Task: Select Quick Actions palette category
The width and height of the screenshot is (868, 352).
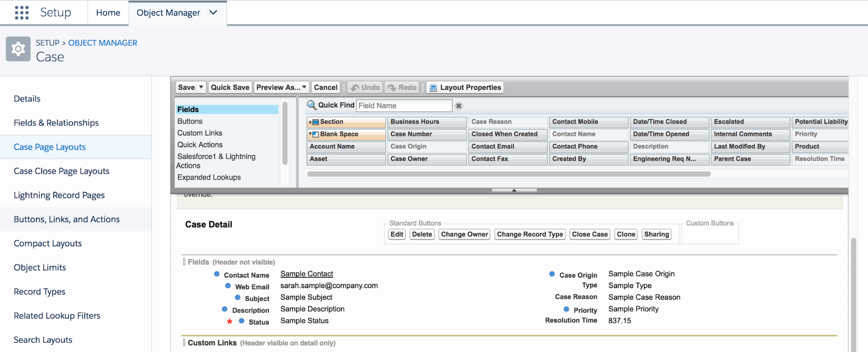Action: pos(200,145)
